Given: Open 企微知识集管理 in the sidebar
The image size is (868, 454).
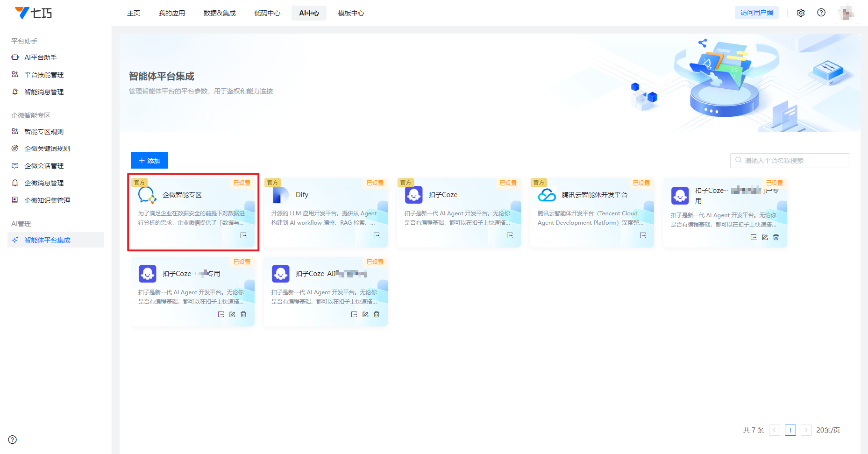Looking at the screenshot, I should tap(47, 200).
